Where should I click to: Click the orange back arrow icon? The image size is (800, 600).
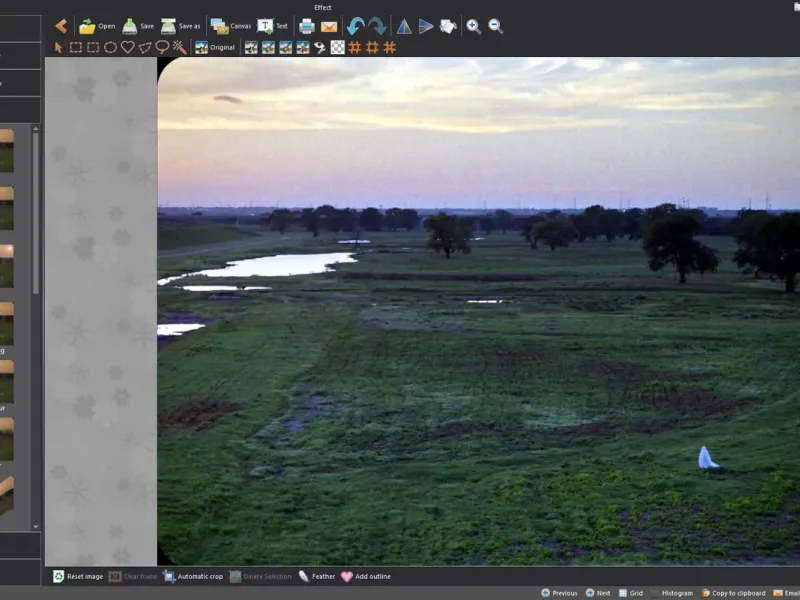coord(61,26)
